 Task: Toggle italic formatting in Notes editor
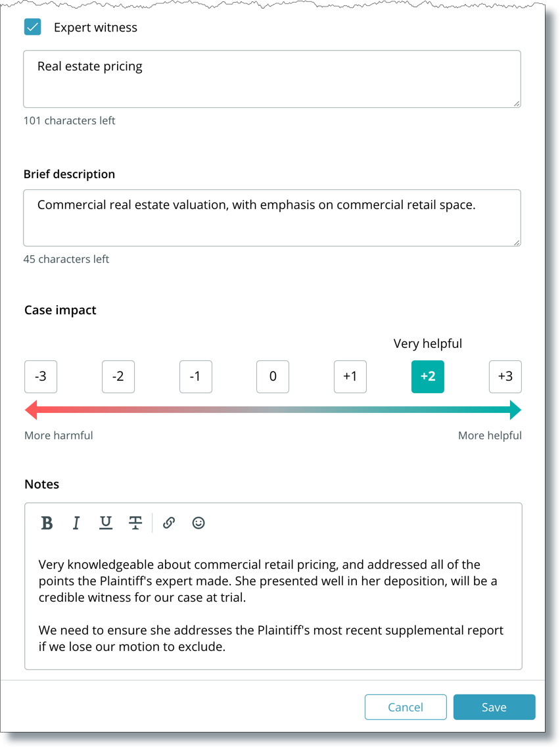pos(76,523)
